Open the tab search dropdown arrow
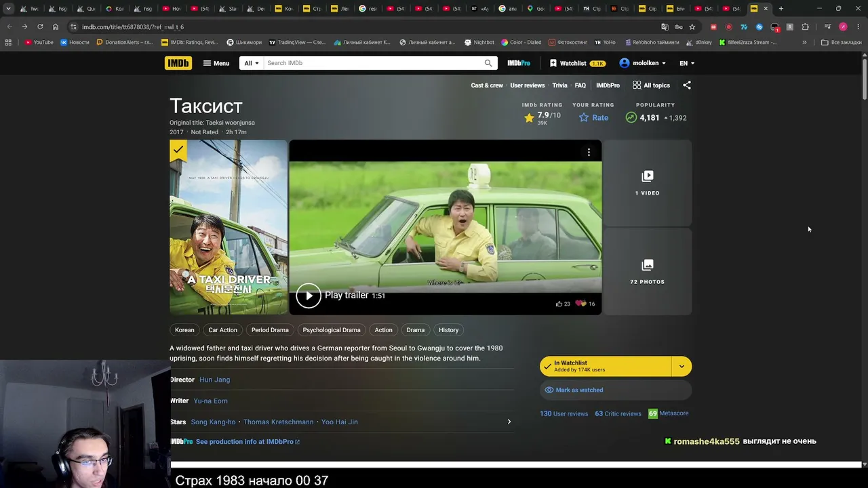Image resolution: width=868 pixels, height=488 pixels. pyautogui.click(x=8, y=9)
